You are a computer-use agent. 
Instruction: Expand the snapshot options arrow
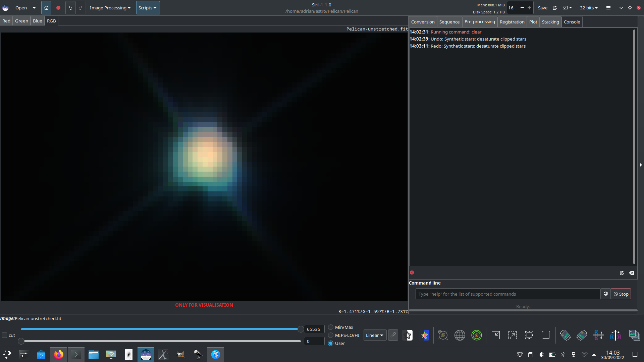coord(571,8)
